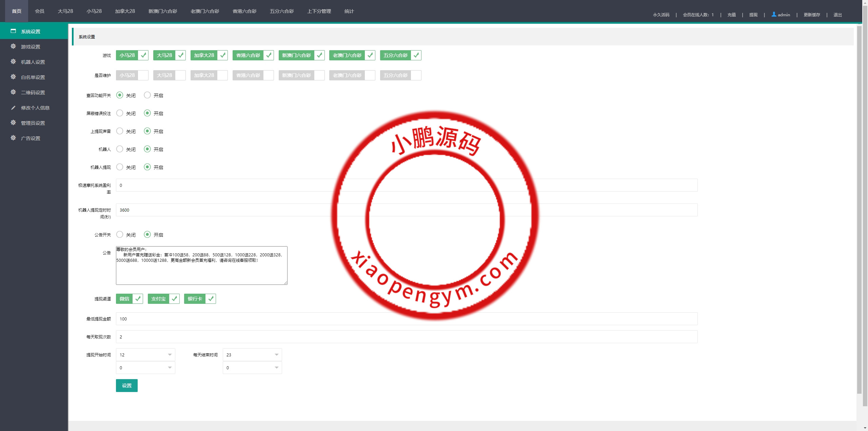Click the 退出 logout link

[x=838, y=15]
